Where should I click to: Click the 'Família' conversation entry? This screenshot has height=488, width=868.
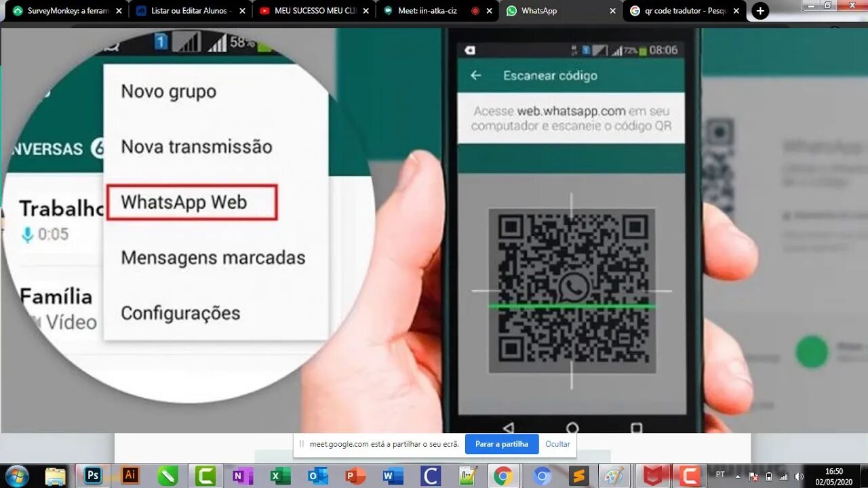pos(58,308)
